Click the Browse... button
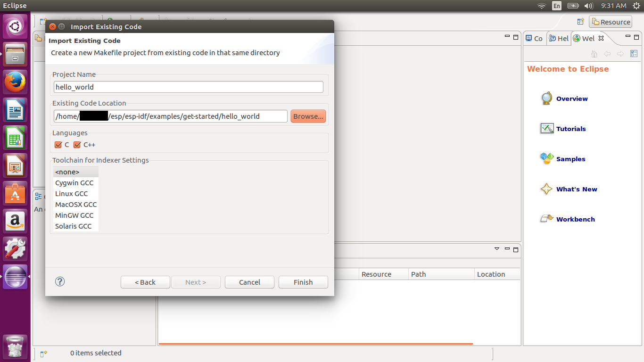The width and height of the screenshot is (644, 362). (308, 116)
